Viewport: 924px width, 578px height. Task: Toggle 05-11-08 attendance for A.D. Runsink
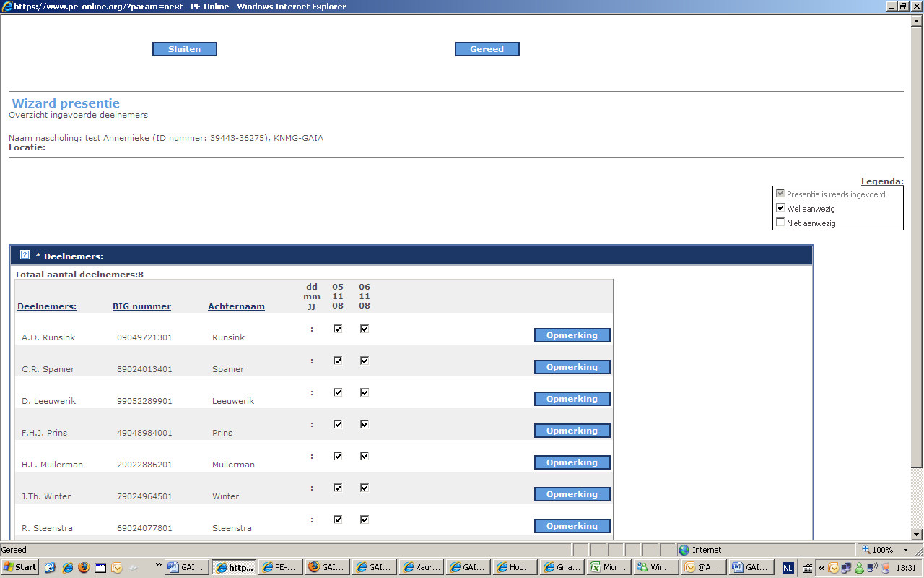(x=338, y=329)
